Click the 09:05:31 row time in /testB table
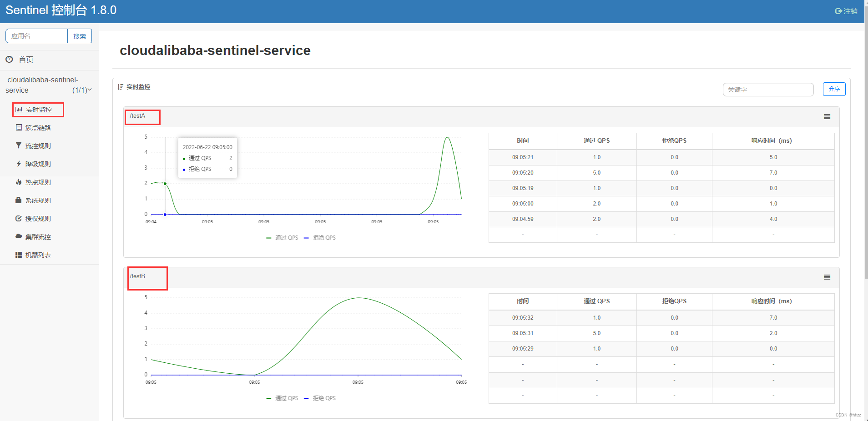Viewport: 868px width, 421px height. 523,333
